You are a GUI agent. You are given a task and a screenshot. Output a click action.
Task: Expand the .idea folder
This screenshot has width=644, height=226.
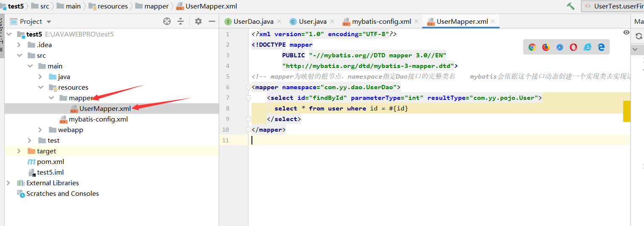(19, 45)
